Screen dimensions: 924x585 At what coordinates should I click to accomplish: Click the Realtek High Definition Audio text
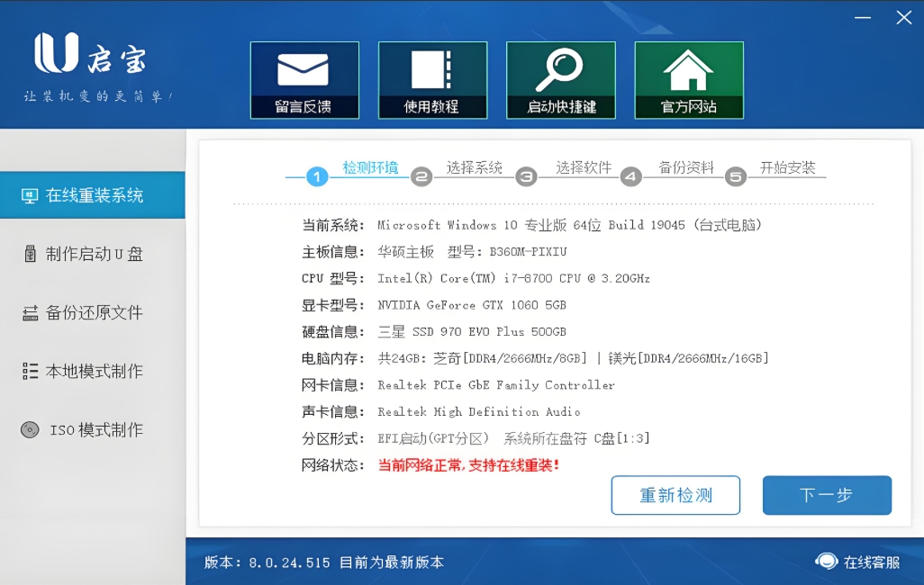click(x=478, y=412)
